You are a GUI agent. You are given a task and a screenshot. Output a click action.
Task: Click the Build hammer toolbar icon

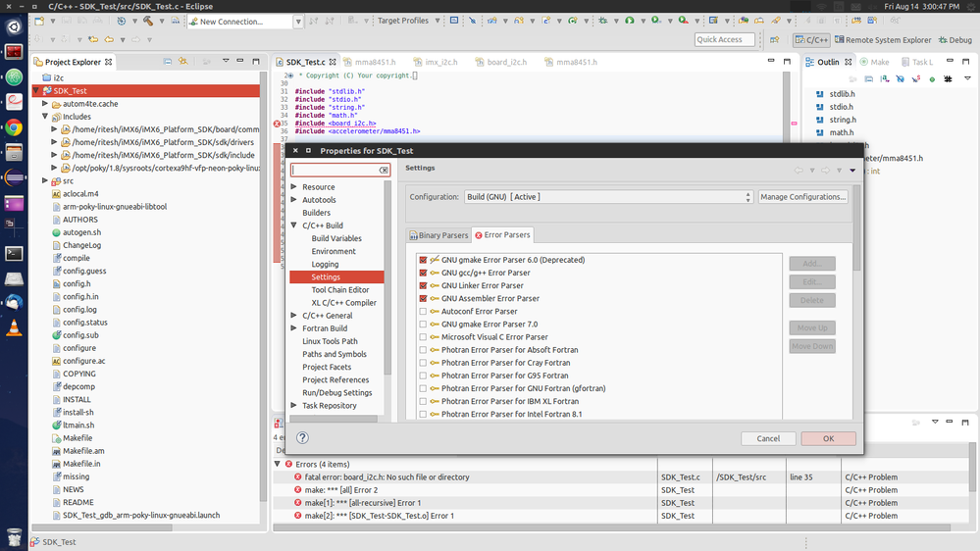(148, 21)
